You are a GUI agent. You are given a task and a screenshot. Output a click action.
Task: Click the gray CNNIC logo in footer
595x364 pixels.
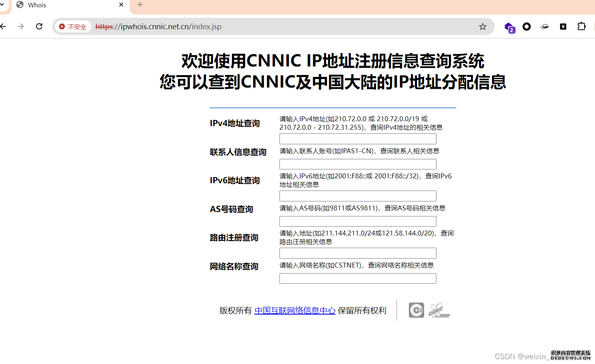point(416,310)
